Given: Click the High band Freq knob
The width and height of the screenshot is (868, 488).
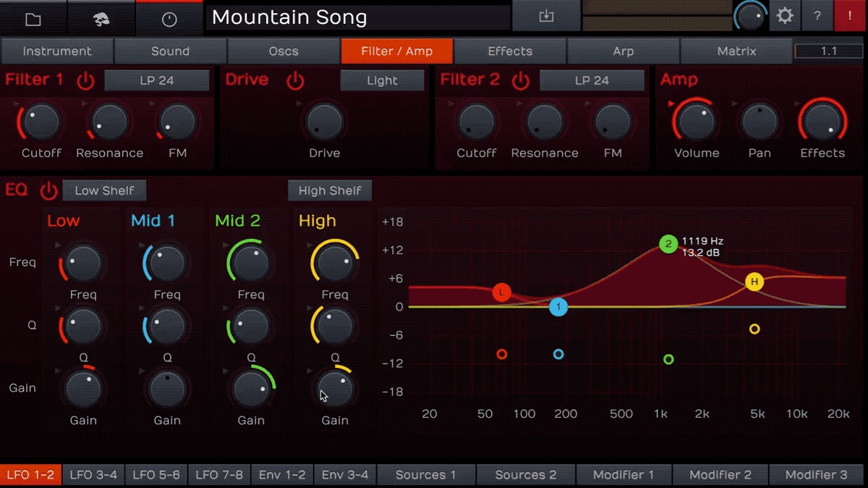Looking at the screenshot, I should click(335, 264).
